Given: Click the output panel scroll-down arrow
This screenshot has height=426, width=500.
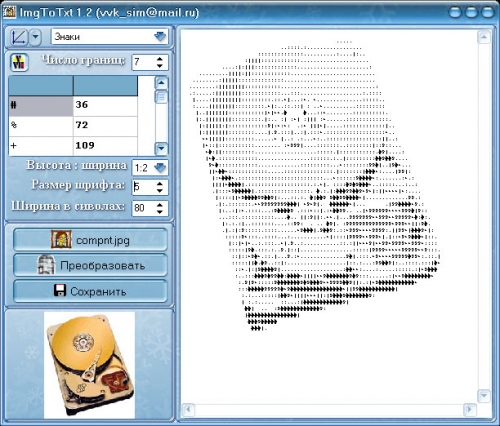Looking at the screenshot, I should coord(484,396).
